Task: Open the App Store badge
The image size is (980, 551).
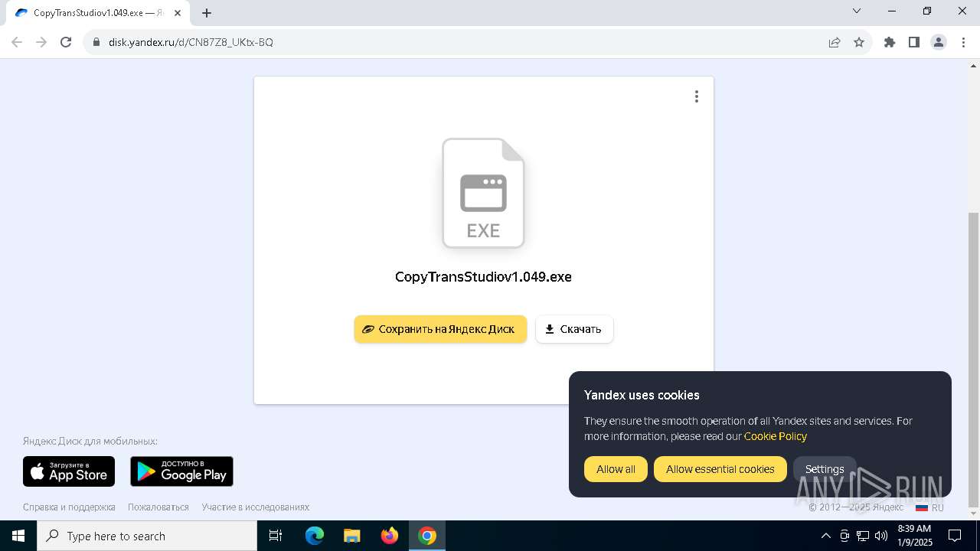Action: [x=69, y=471]
